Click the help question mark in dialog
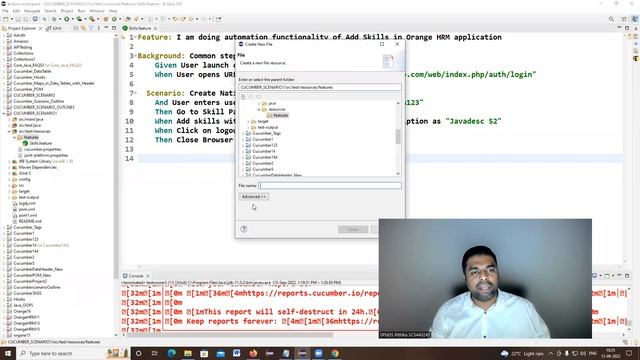The image size is (640, 360). point(244,229)
